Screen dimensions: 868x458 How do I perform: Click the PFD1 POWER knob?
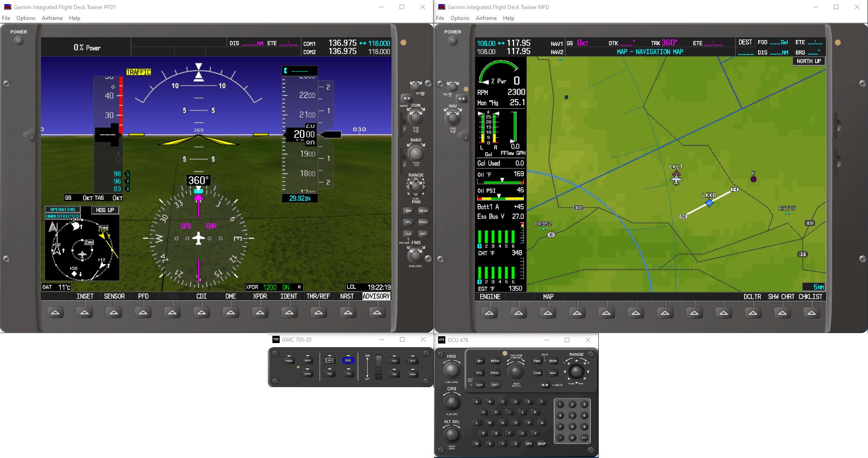19,40
